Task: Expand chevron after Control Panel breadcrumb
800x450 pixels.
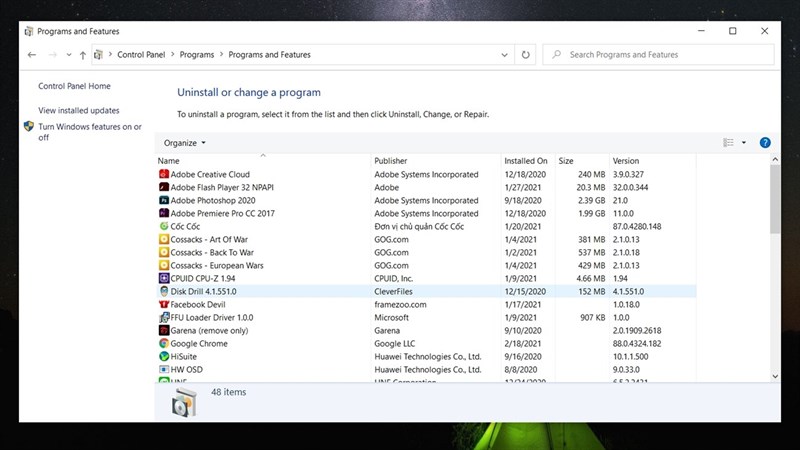Action: coord(172,54)
